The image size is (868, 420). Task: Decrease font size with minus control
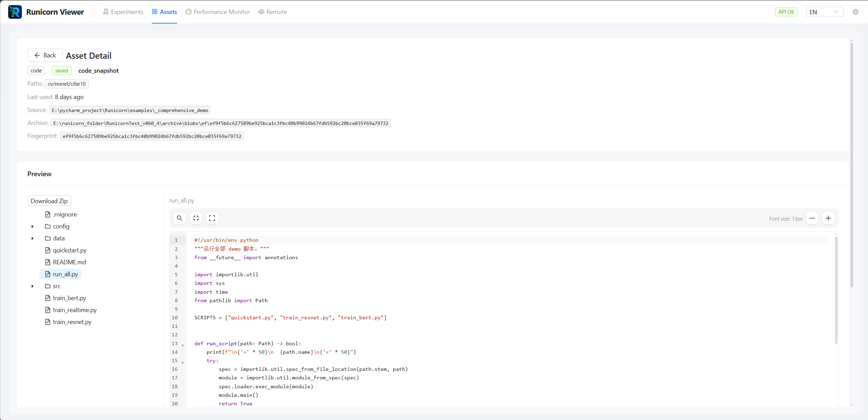tap(812, 218)
